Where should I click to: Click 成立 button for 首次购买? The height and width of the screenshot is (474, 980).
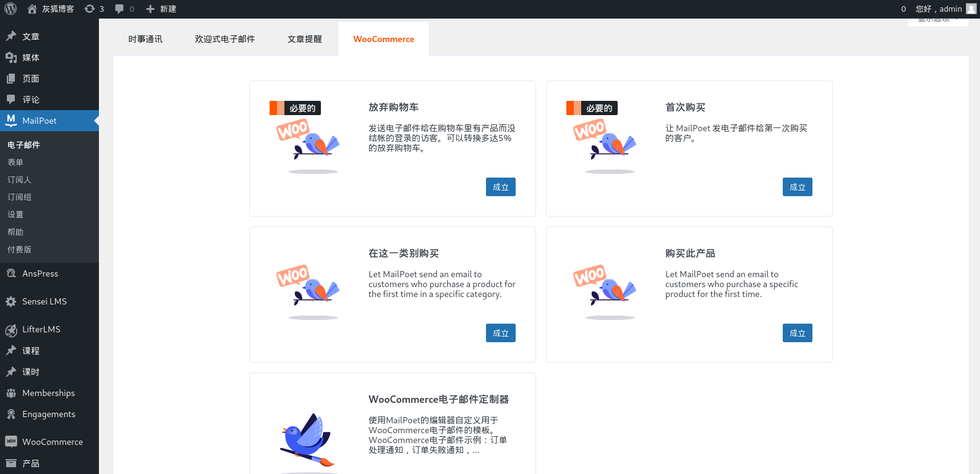click(797, 187)
